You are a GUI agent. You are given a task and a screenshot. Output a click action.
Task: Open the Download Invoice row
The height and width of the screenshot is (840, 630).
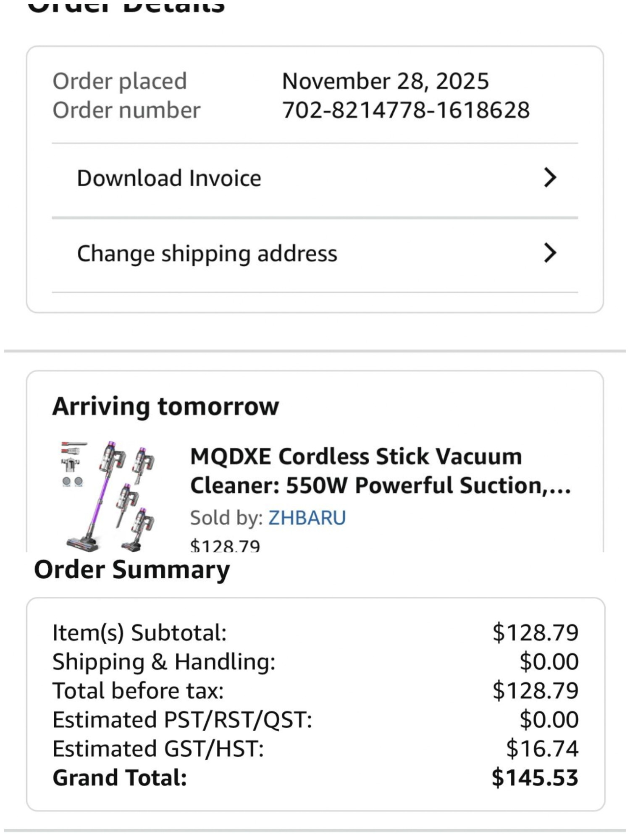(315, 178)
